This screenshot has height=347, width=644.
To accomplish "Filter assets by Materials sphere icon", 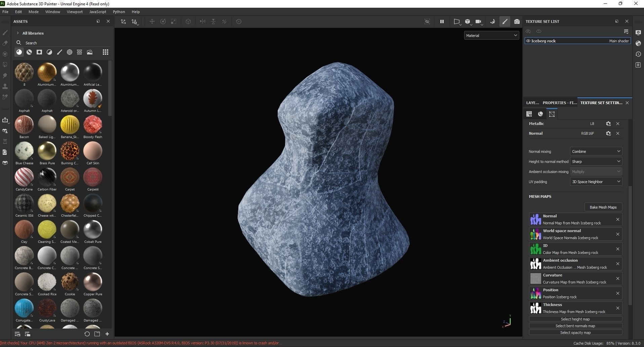I will [x=19, y=52].
